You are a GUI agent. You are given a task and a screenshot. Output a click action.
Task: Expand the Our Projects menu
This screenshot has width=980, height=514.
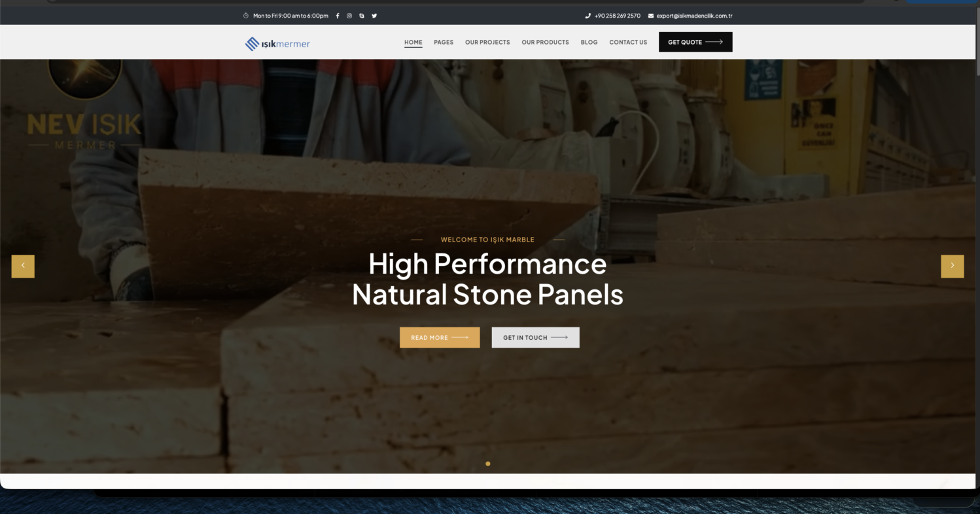tap(487, 42)
